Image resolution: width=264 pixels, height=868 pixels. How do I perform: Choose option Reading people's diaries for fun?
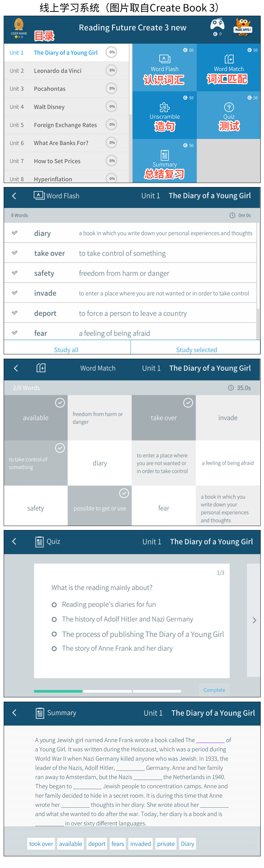tap(54, 604)
